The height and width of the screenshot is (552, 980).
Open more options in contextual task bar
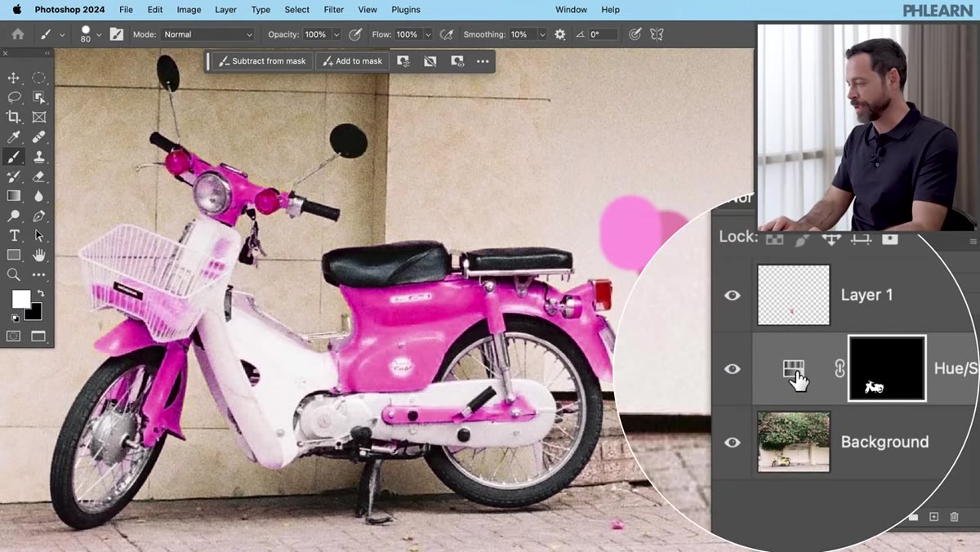(x=483, y=61)
